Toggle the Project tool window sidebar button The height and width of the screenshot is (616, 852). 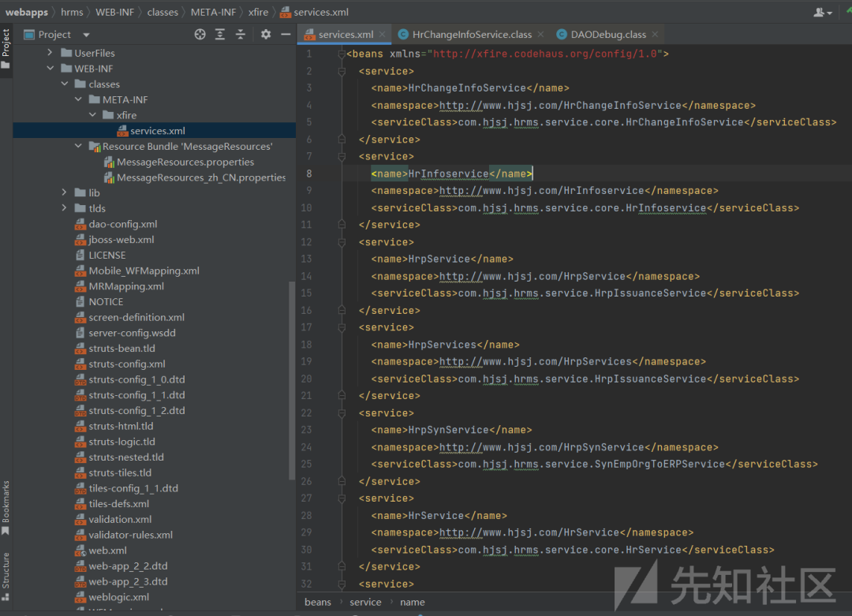(x=6, y=48)
